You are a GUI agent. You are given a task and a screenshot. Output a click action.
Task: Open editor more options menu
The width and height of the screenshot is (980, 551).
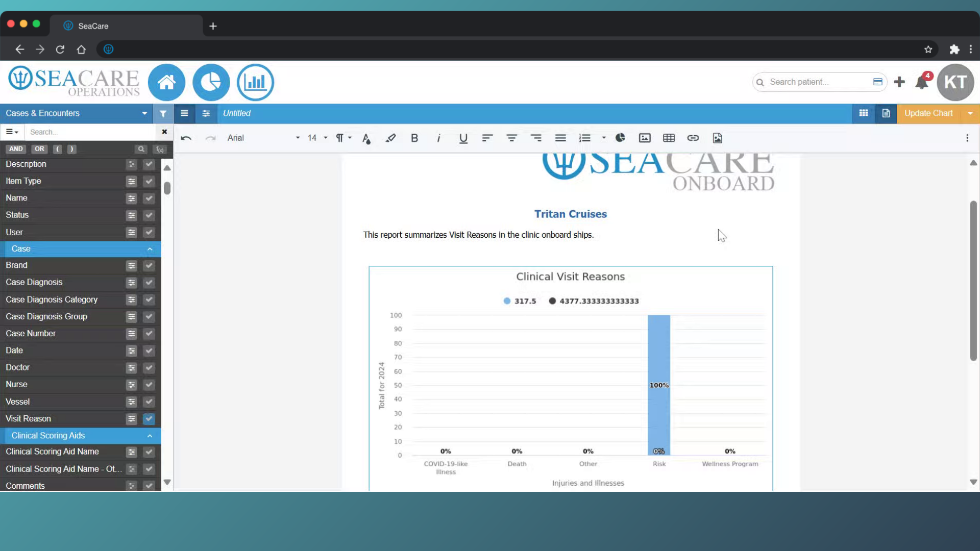click(967, 138)
